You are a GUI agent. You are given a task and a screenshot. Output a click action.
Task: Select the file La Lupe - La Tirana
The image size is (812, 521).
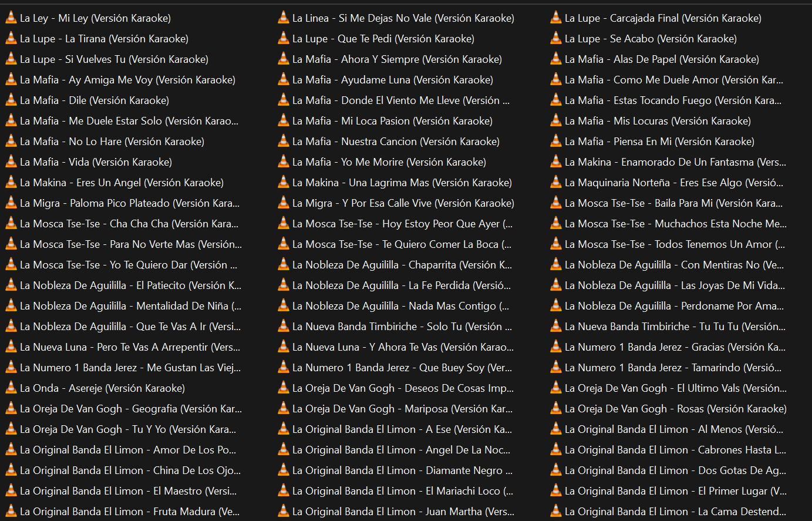pos(104,39)
